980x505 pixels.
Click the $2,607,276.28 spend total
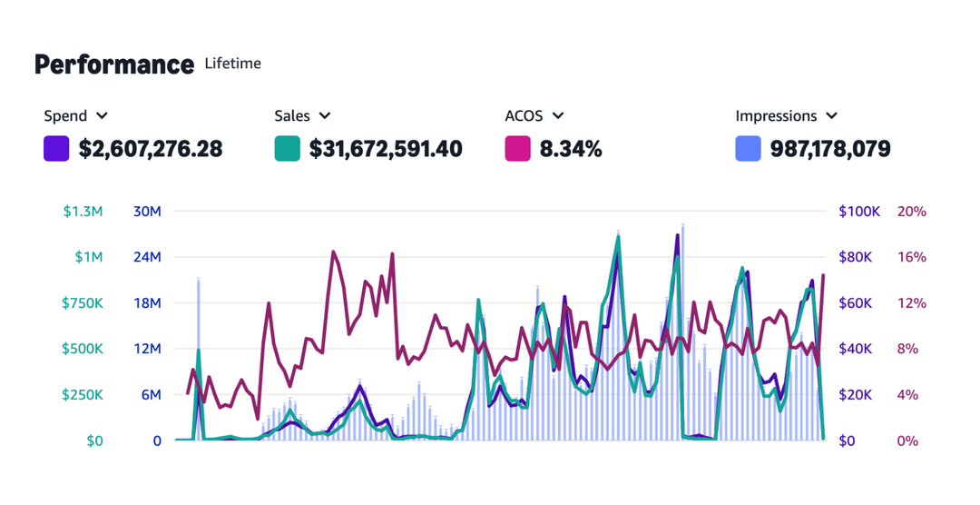(x=151, y=149)
